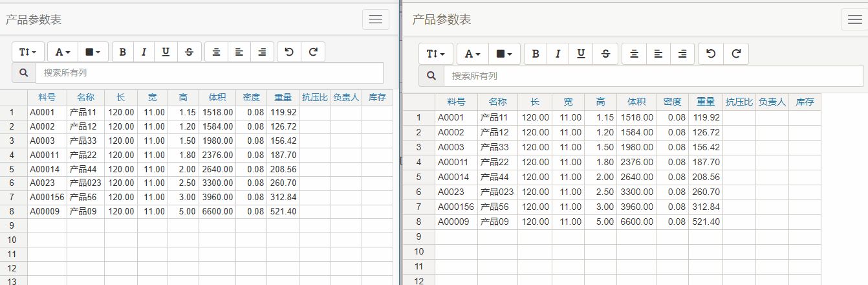Toggle italic formatting in the right panel
The image size is (868, 285).
coord(558,54)
